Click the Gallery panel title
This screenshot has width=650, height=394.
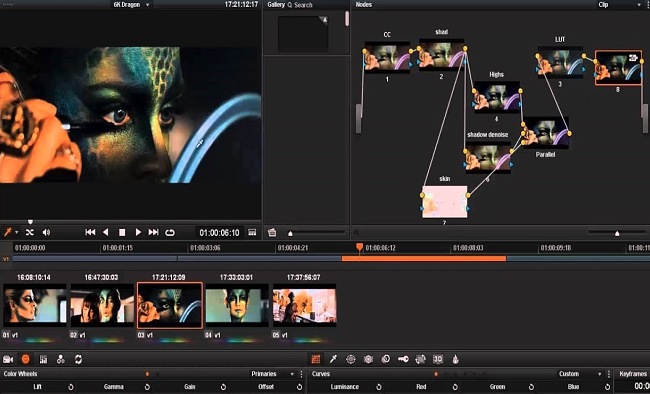[x=276, y=5]
